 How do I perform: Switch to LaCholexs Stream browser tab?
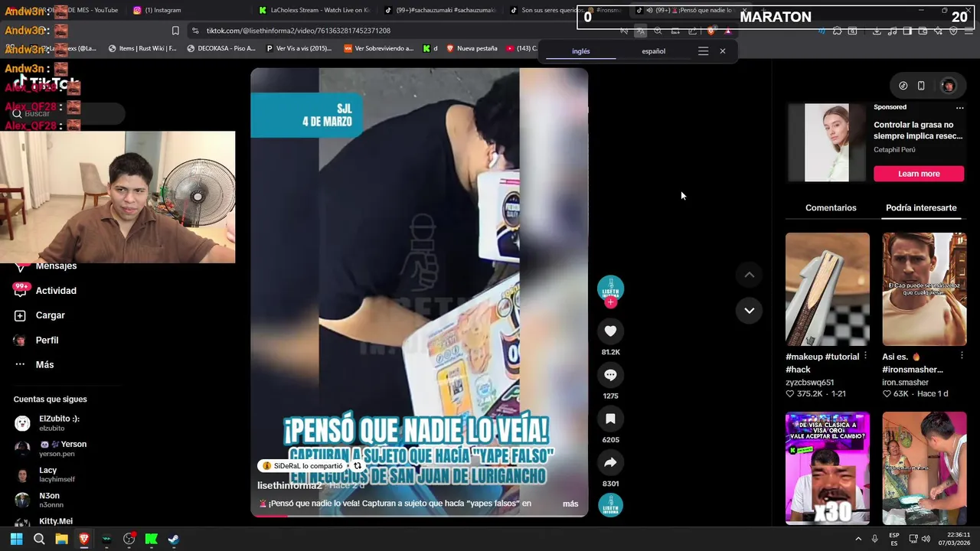(x=314, y=10)
